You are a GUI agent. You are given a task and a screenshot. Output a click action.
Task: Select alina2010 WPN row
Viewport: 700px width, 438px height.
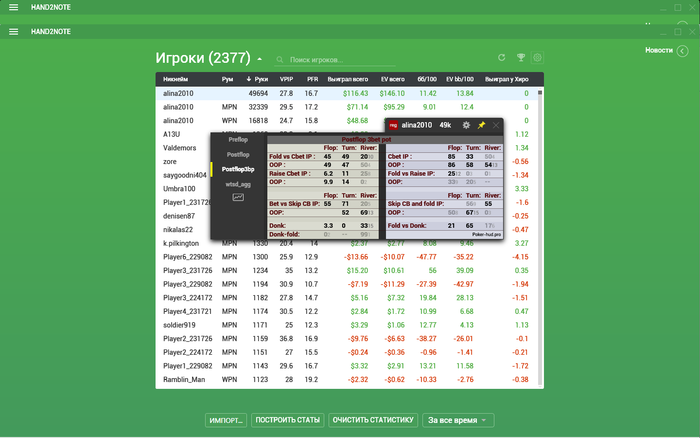(x=346, y=121)
